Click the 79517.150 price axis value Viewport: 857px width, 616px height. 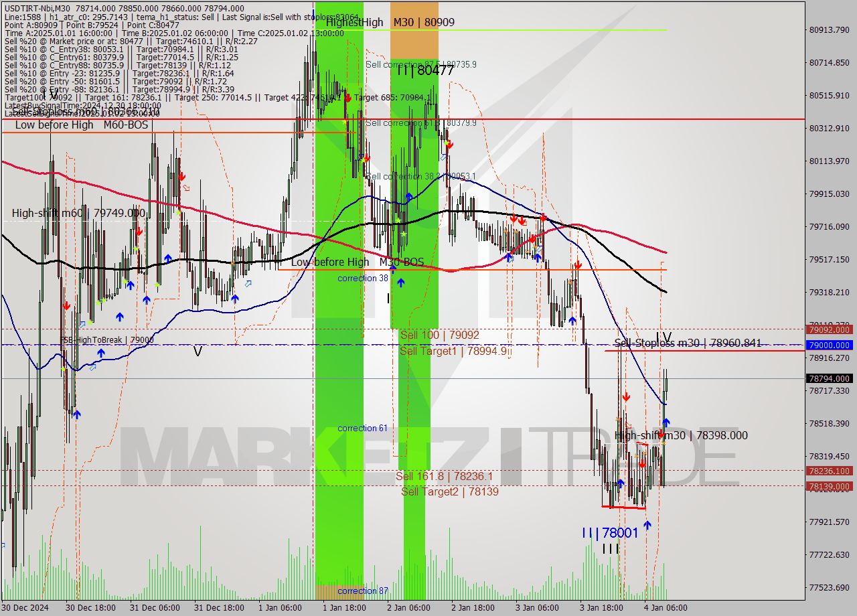coord(829,259)
